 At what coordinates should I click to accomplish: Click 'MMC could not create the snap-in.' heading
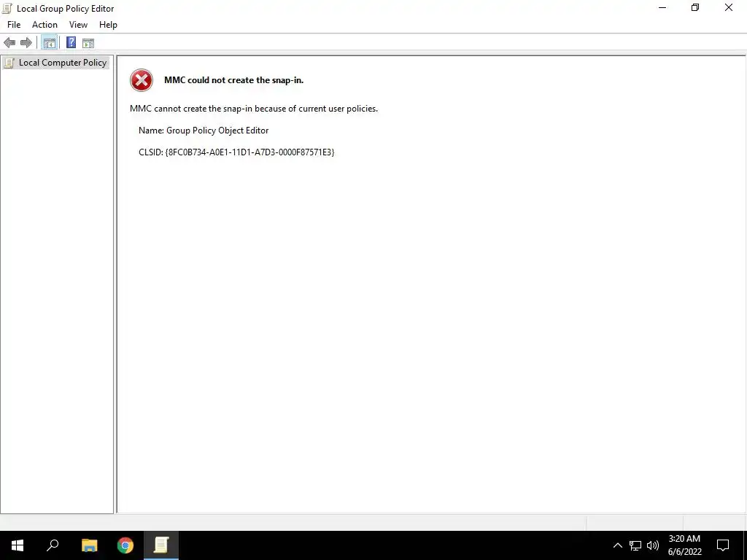234,80
